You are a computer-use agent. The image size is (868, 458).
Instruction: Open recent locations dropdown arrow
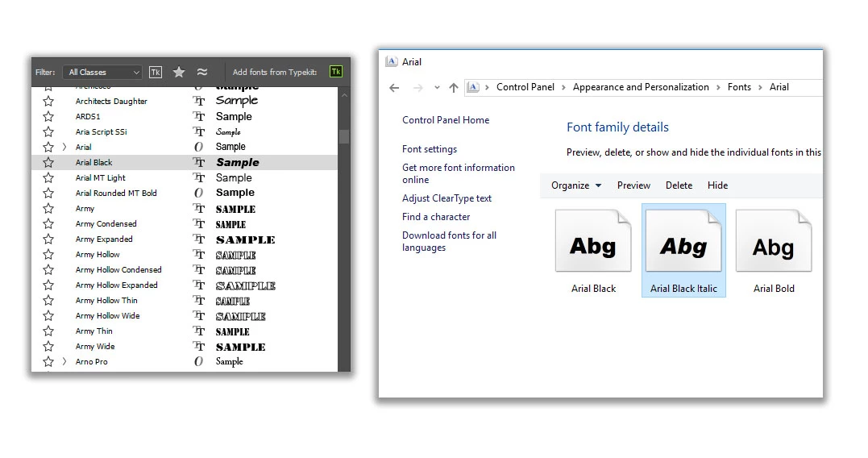pos(437,88)
